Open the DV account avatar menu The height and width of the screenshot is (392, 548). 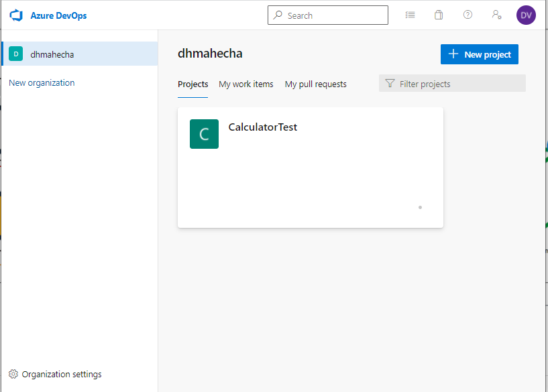526,15
